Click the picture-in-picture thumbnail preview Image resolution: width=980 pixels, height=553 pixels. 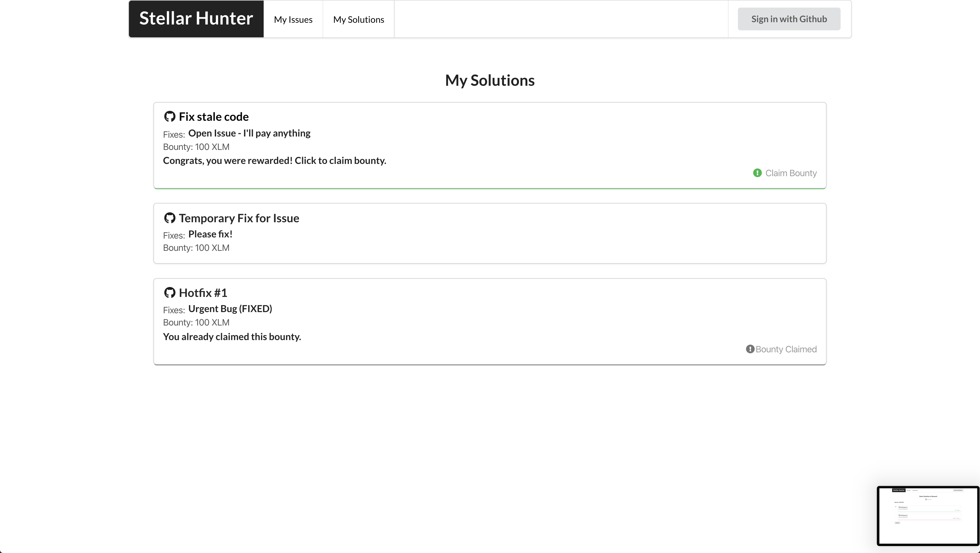(x=928, y=516)
